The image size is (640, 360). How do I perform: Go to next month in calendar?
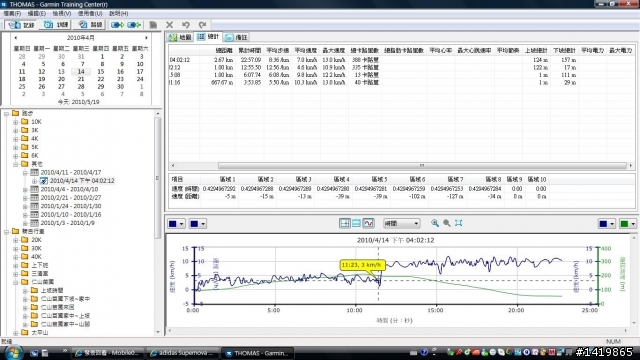(146, 38)
